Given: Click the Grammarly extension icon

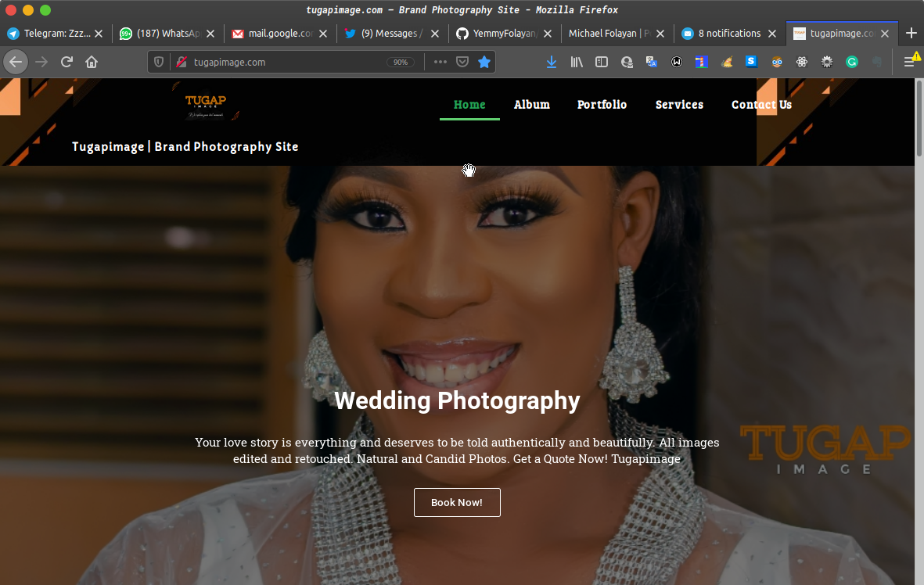Looking at the screenshot, I should [852, 62].
